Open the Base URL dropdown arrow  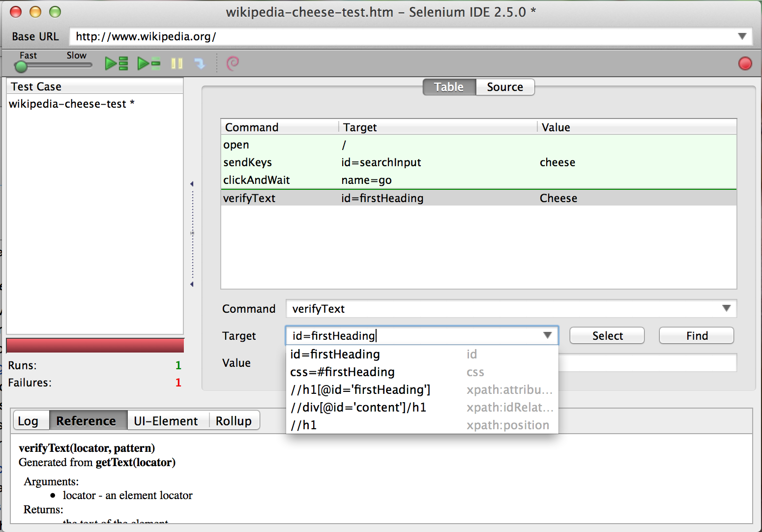[x=742, y=36]
